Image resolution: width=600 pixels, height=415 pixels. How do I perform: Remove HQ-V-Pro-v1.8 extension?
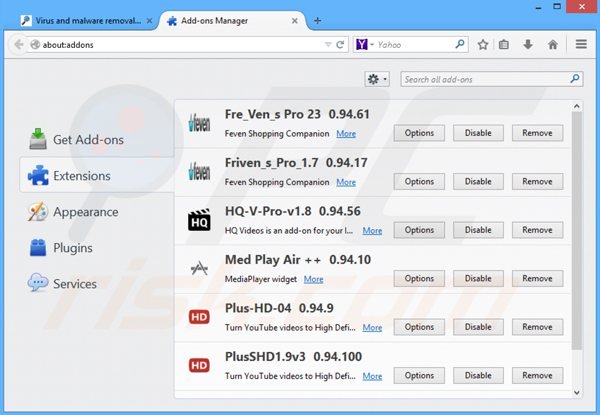[537, 230]
